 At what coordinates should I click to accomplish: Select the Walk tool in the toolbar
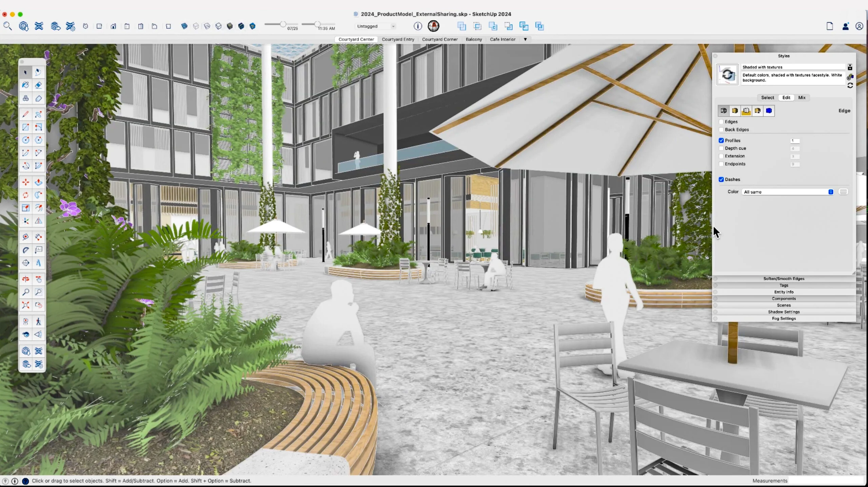[x=38, y=321]
